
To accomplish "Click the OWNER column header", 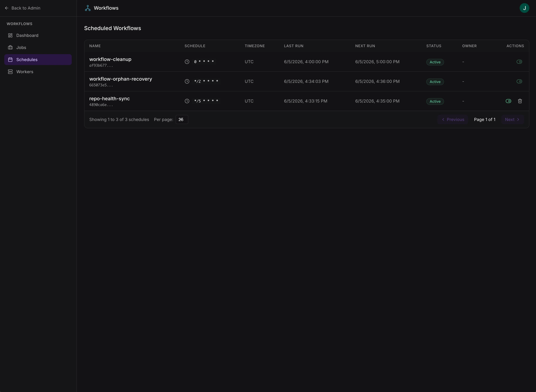I will point(469,46).
